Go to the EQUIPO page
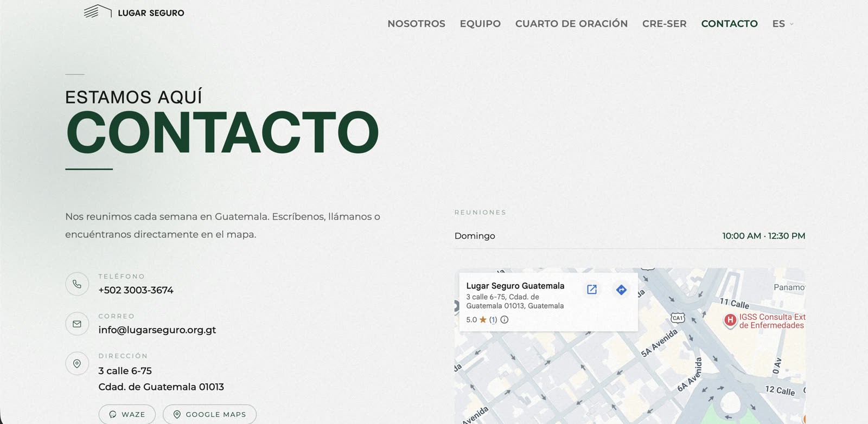This screenshot has width=868, height=424. (480, 24)
